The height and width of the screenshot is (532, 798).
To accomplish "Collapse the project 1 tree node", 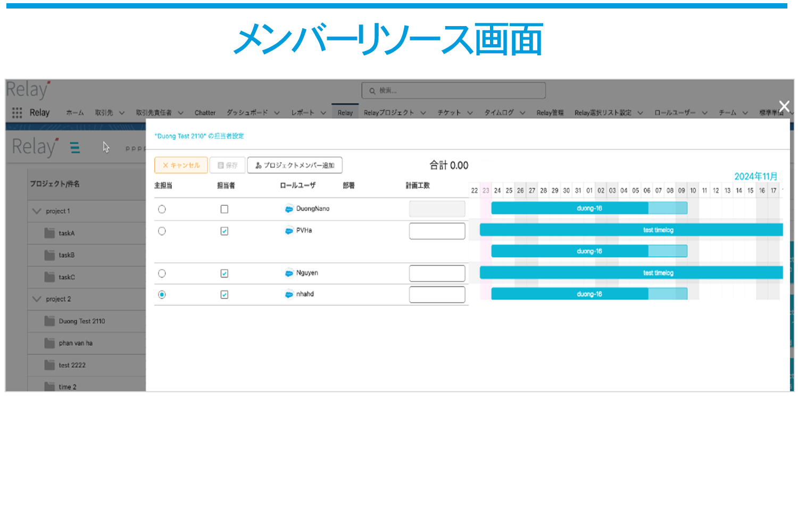I will pos(37,211).
